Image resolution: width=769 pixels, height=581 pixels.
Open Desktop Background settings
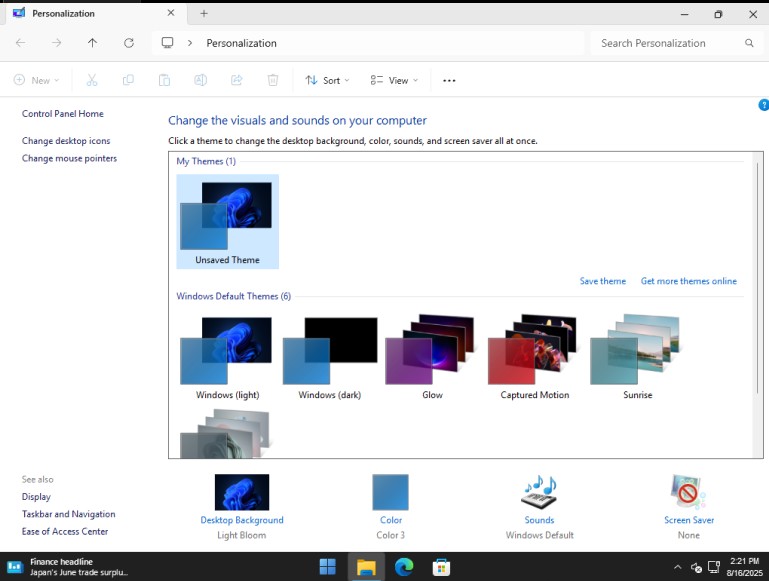click(242, 506)
